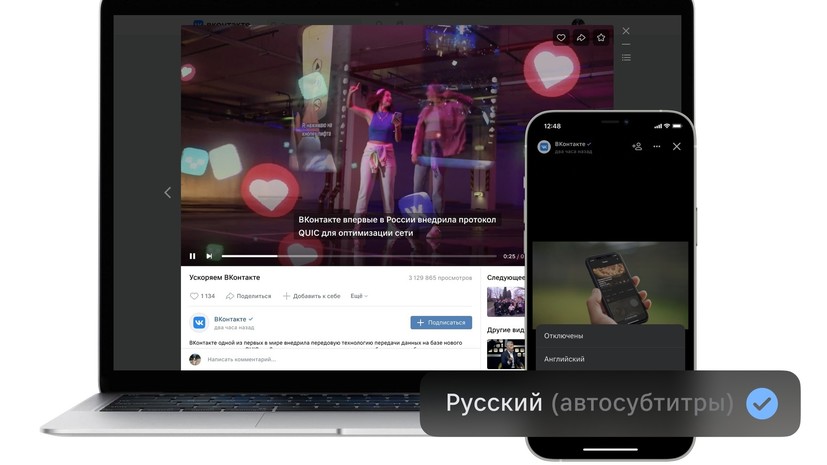The height and width of the screenshot is (465, 827).
Task: Tap add friend icon on phone
Action: [637, 147]
